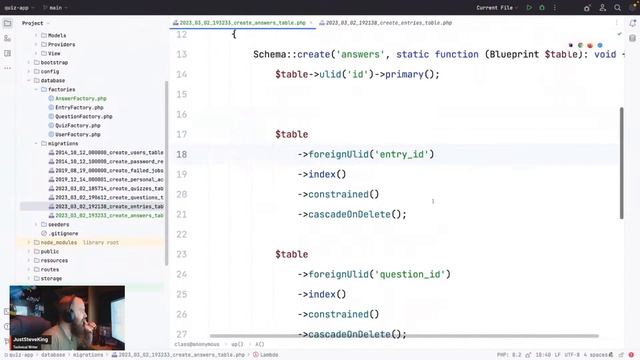The height and width of the screenshot is (360, 640).
Task: Click 'Lambda' breadcrumb in navigation bar
Action: point(266,355)
